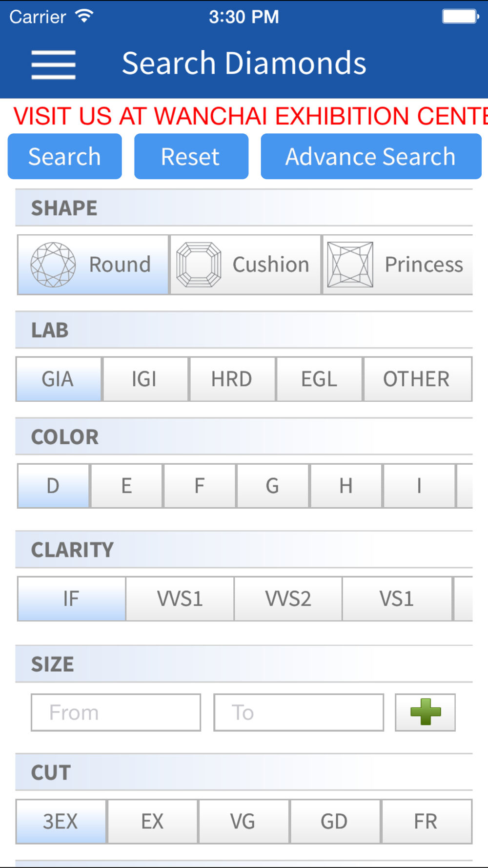Select VVS1 clarity option
This screenshot has width=488, height=868.
180,599
